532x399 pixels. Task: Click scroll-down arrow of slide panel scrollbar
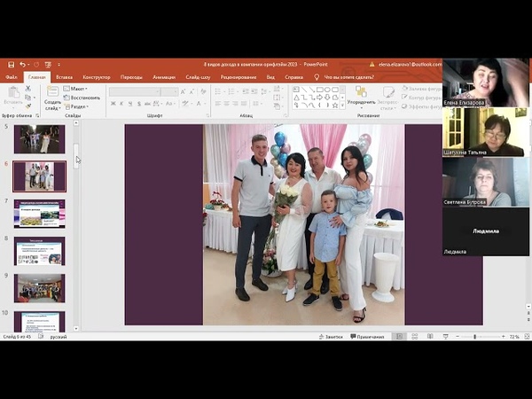[76, 328]
